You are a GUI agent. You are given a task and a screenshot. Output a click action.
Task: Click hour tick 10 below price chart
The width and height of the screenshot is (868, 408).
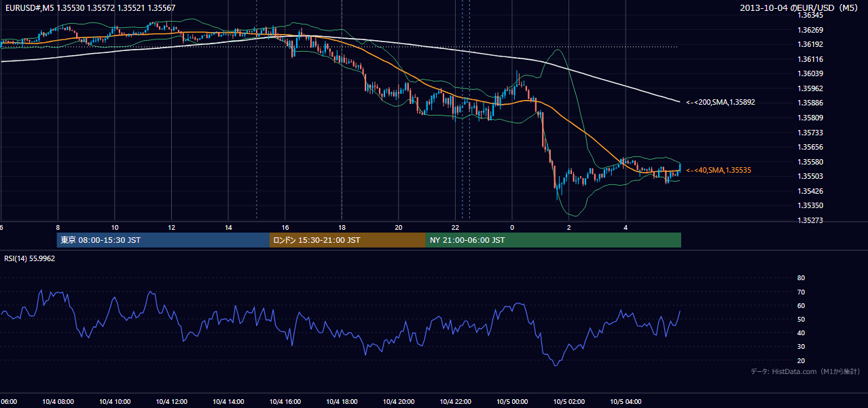click(115, 227)
